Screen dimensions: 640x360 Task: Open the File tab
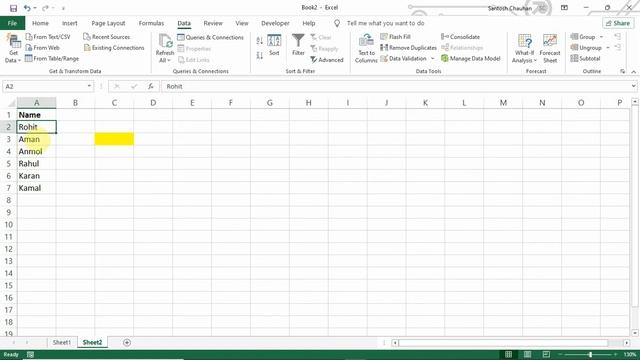click(x=12, y=23)
